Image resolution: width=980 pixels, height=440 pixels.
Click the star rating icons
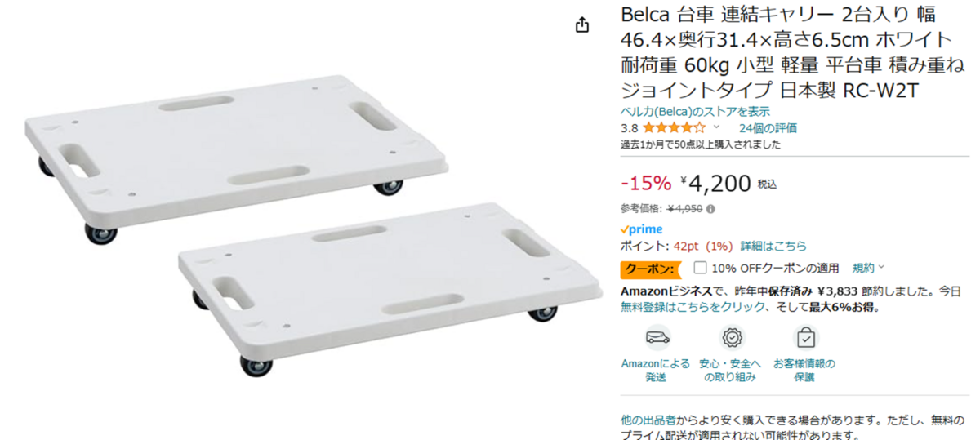pyautogui.click(x=674, y=128)
